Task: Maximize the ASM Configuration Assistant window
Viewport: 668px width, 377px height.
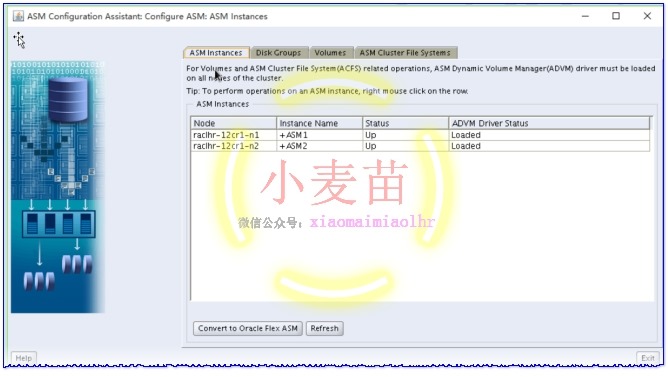Action: tap(616, 16)
